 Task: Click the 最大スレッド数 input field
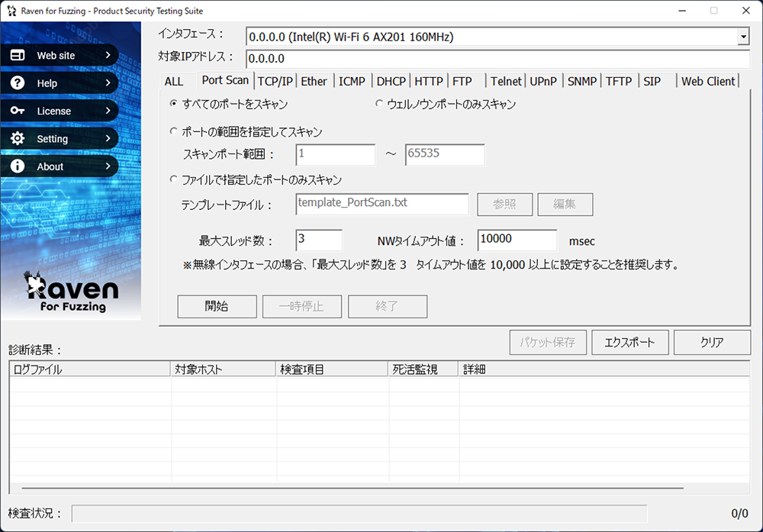(319, 240)
